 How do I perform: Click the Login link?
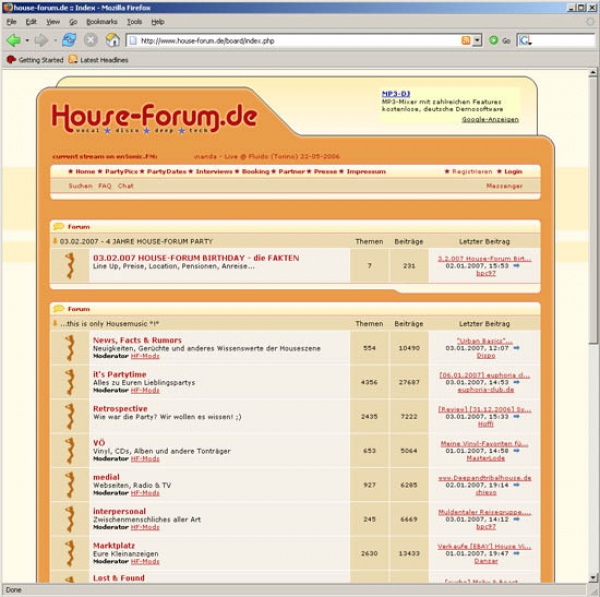click(x=513, y=171)
